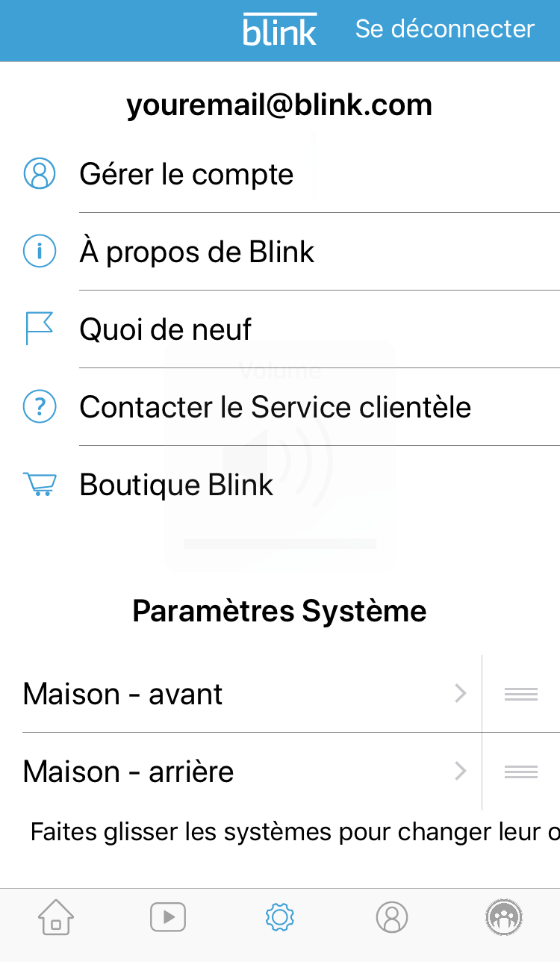Expand Maison - avant chevron
The image size is (560, 962).
pos(461,694)
